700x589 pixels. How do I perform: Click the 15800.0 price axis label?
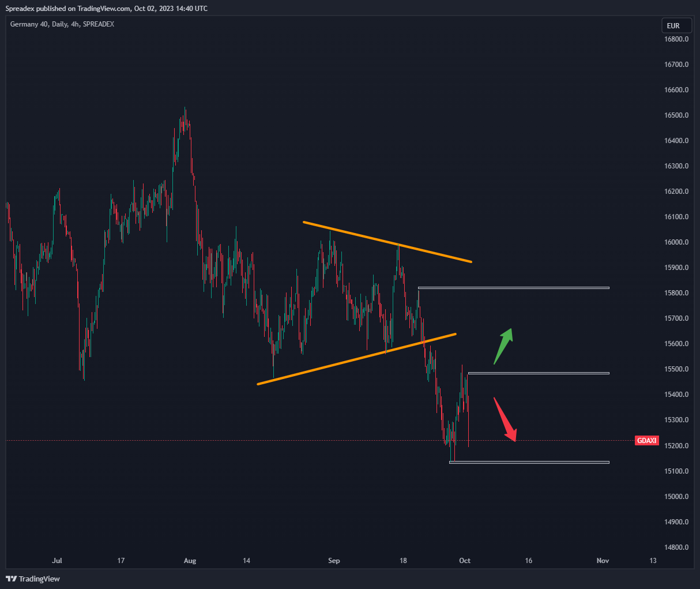coord(676,293)
